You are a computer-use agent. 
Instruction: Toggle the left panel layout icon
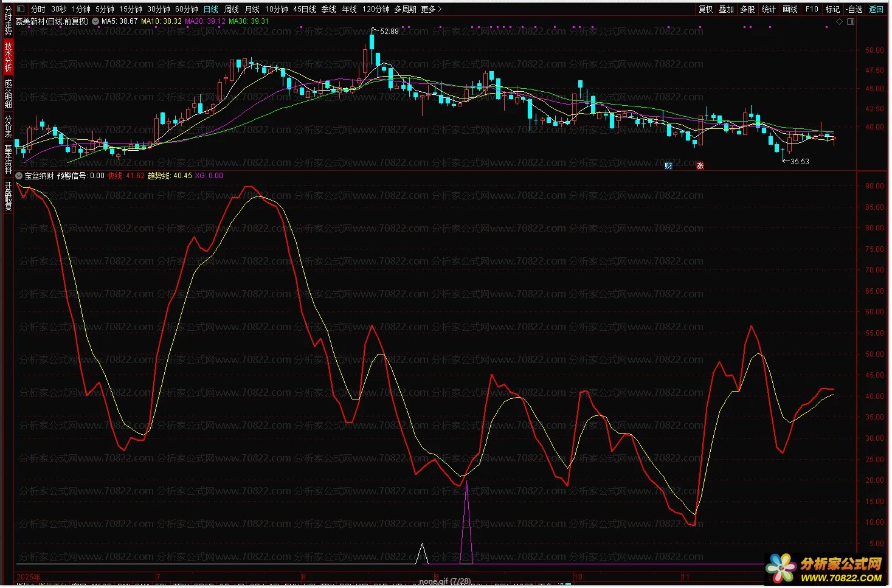click(x=21, y=9)
